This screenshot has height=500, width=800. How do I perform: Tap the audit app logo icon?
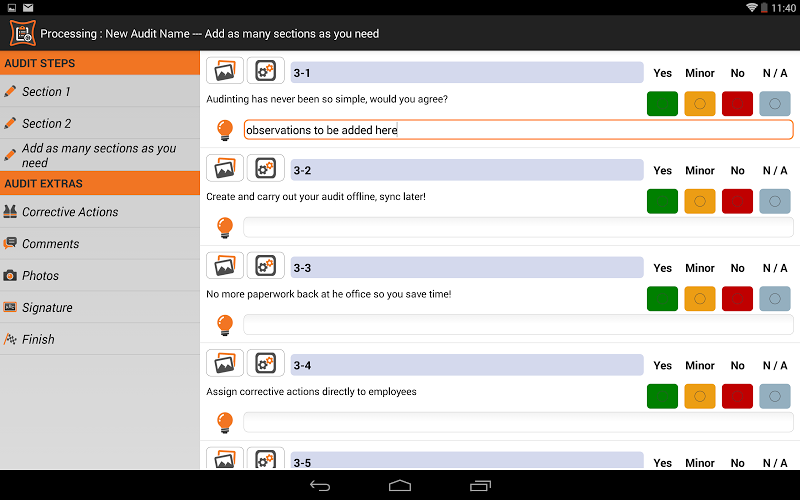click(22, 33)
